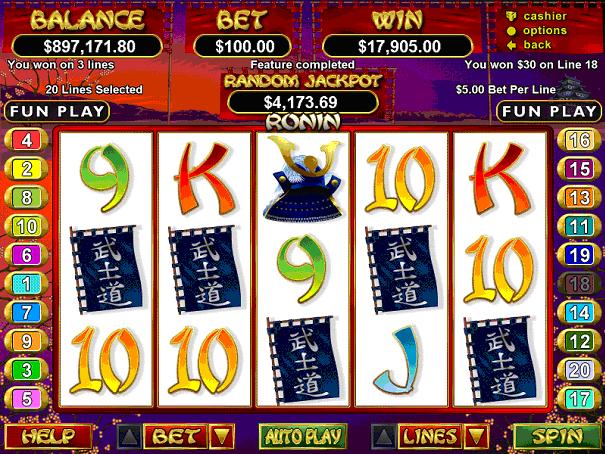Click payline 17 marker
Viewport: 605px width, 454px height.
[579, 399]
